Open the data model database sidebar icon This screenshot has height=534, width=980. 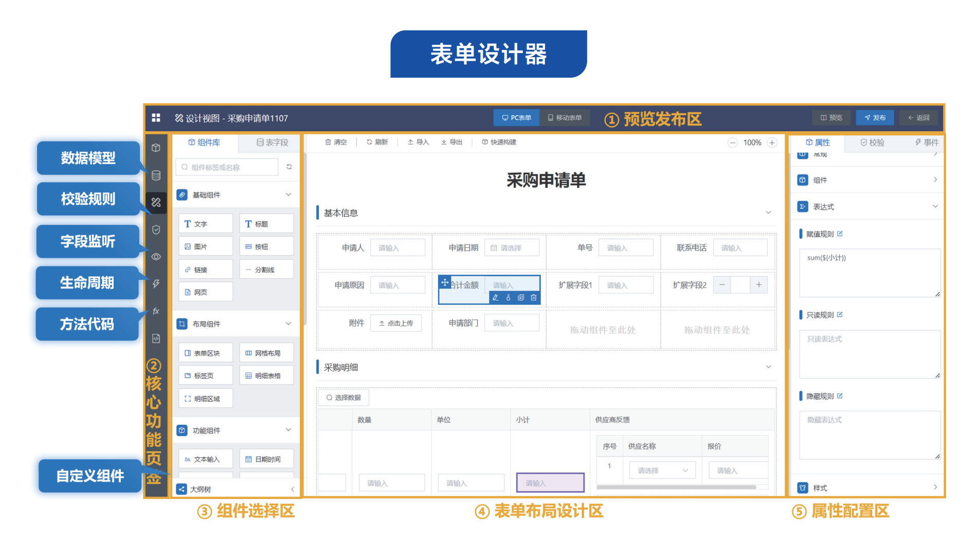pos(156,175)
